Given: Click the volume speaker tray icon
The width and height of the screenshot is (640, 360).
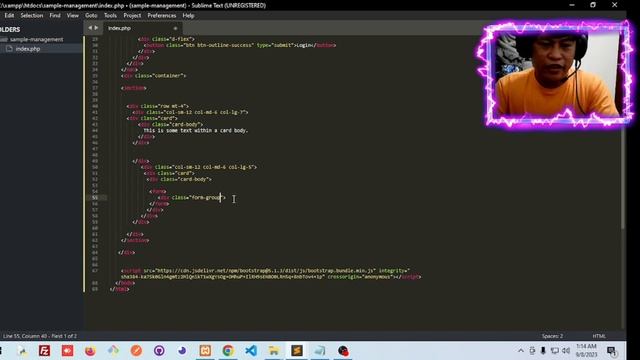Looking at the screenshot, I should click(566, 351).
